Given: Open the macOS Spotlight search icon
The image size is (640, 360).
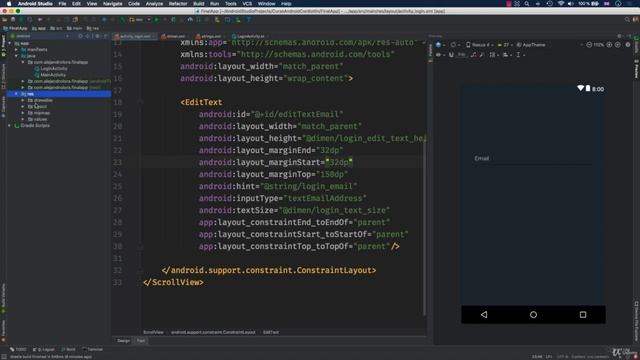Looking at the screenshot, I should [x=527, y=4].
